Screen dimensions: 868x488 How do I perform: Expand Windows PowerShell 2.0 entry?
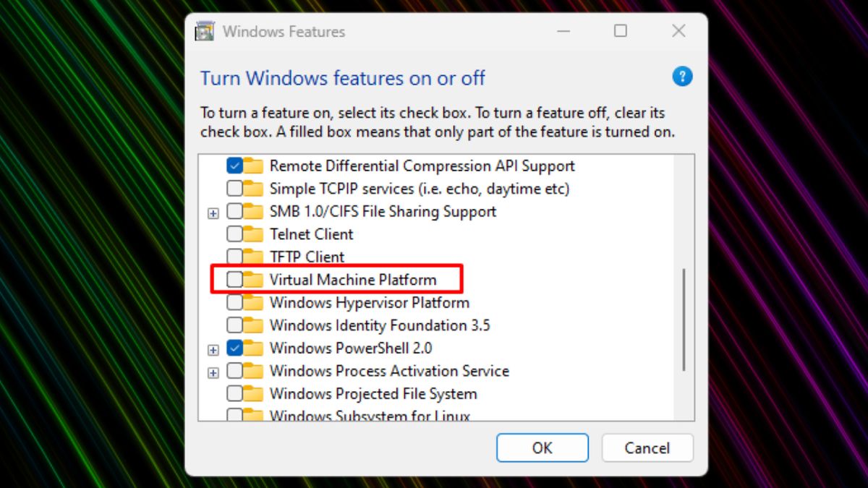213,348
